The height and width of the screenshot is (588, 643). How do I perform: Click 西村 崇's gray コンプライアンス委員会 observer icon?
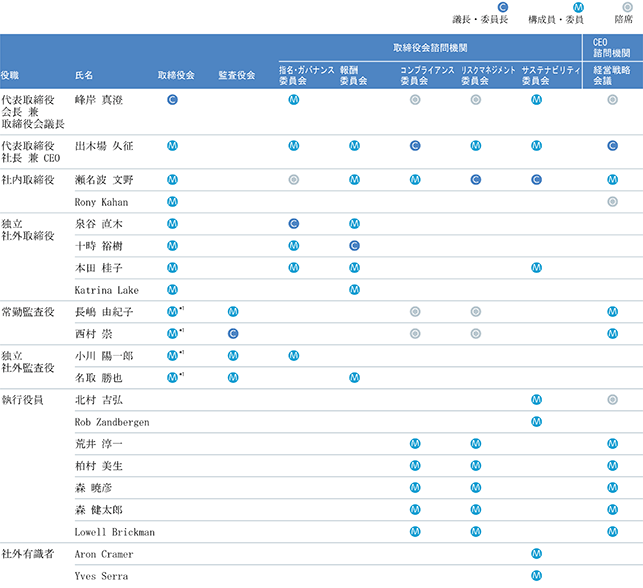[415, 334]
